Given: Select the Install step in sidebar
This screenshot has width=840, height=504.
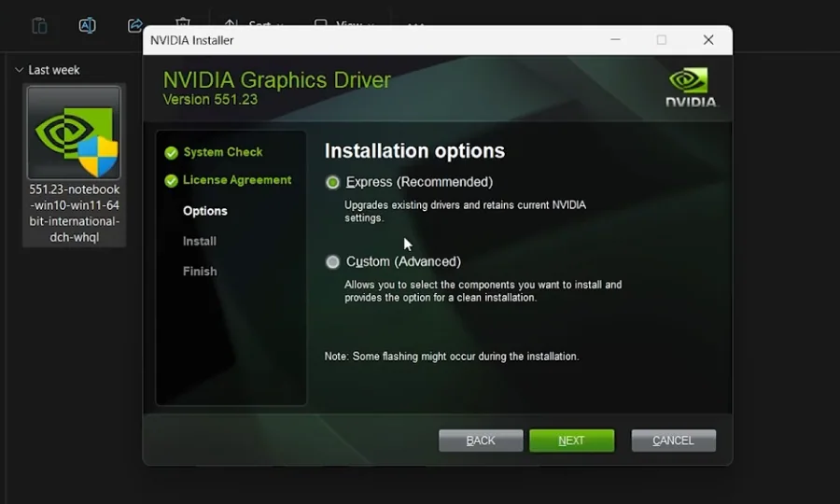Looking at the screenshot, I should pyautogui.click(x=200, y=241).
